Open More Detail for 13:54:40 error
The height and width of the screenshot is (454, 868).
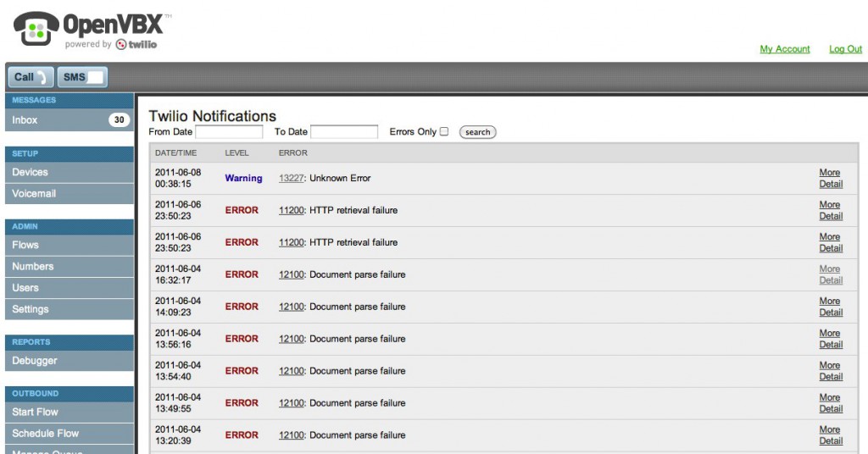831,370
